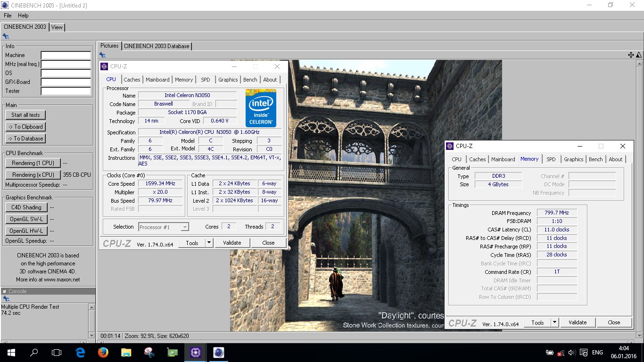Image resolution: width=644 pixels, height=362 pixels.
Task: Click -> To Database button
Action: click(25, 139)
